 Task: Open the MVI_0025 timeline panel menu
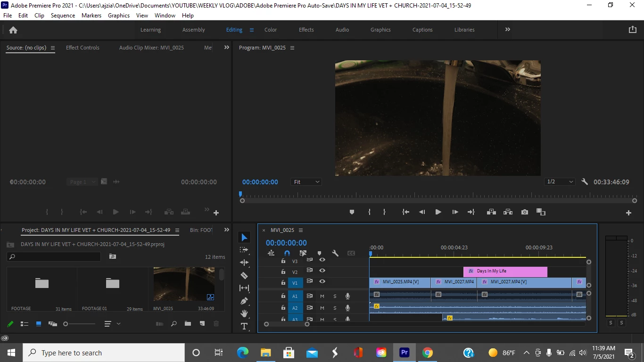[301, 230]
